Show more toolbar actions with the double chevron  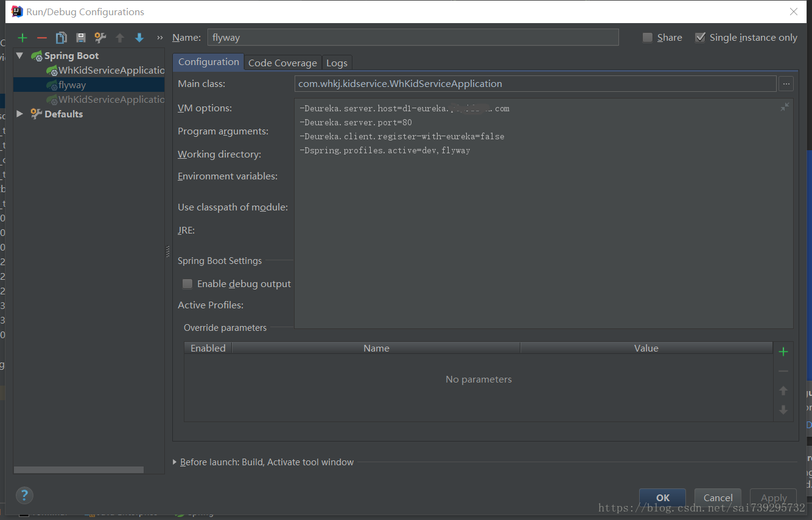(x=160, y=38)
